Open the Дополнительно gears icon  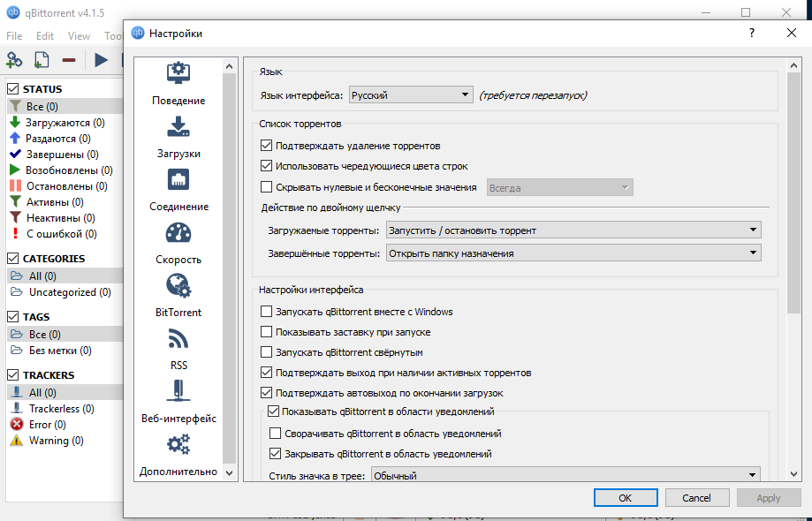click(x=178, y=444)
